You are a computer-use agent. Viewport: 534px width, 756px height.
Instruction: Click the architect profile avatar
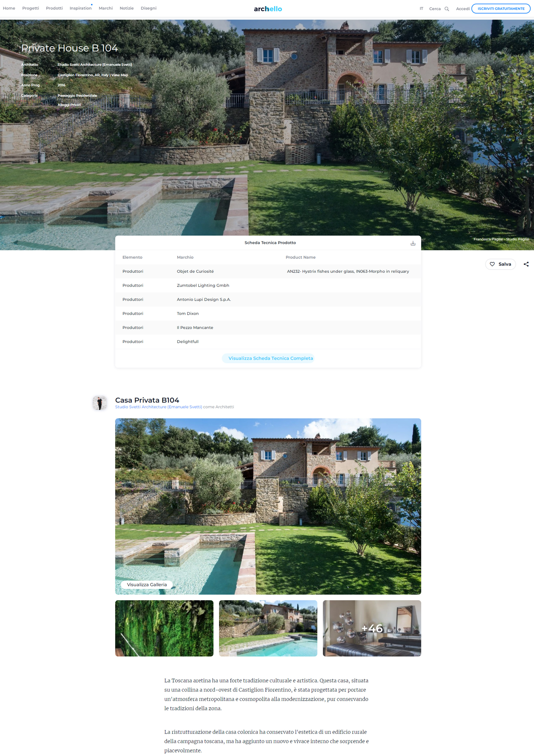tap(100, 403)
